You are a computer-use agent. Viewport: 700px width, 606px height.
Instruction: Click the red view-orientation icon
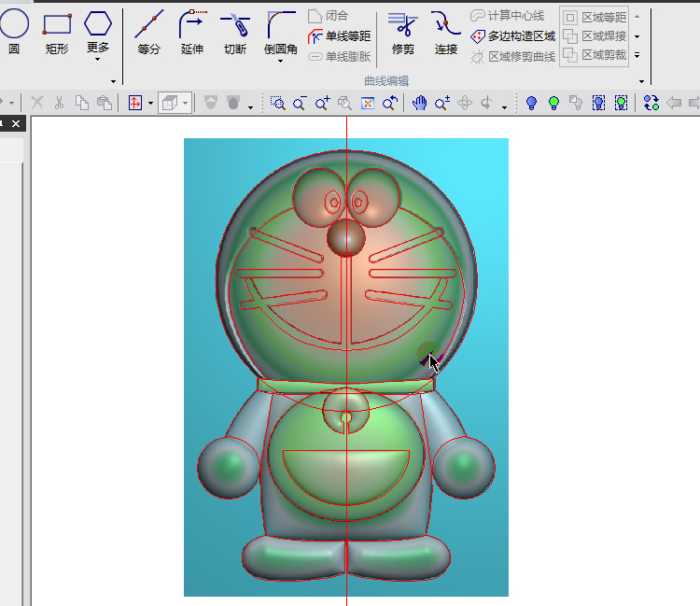[x=134, y=103]
